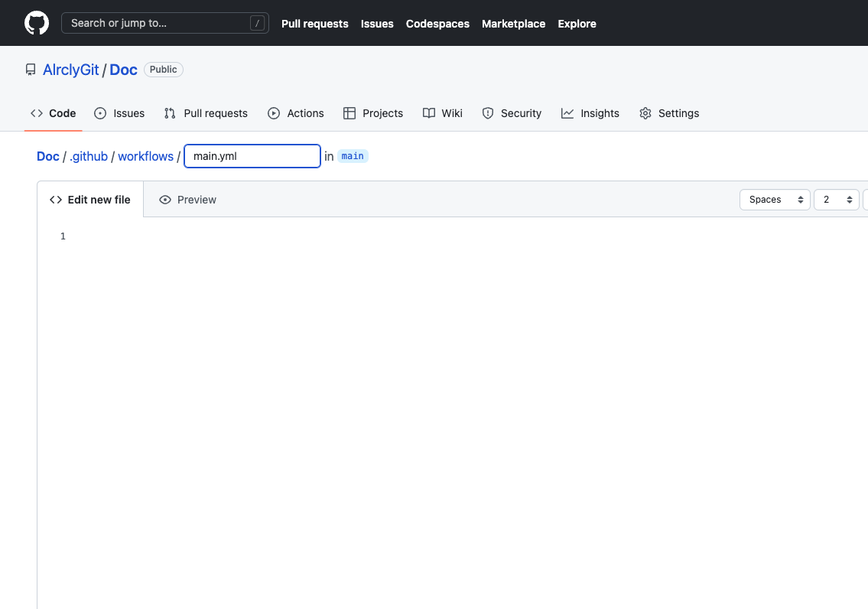Image resolution: width=868 pixels, height=609 pixels.
Task: Click the GitHub Octocat logo
Action: (x=37, y=23)
